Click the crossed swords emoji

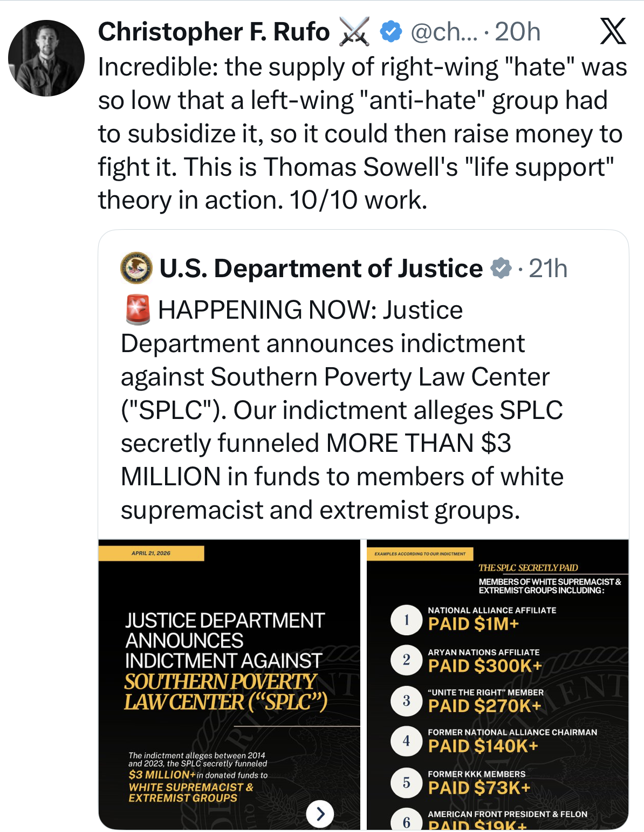click(x=355, y=31)
